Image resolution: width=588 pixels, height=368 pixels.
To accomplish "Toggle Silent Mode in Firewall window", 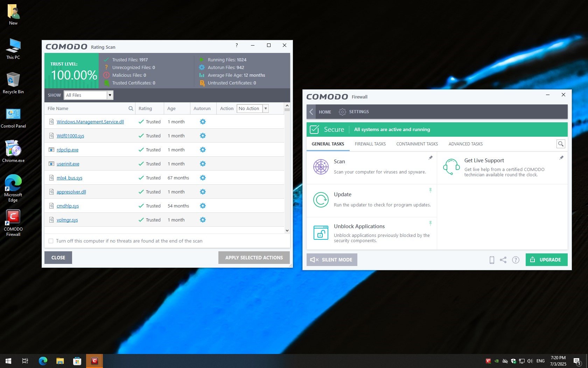I will tap(332, 260).
